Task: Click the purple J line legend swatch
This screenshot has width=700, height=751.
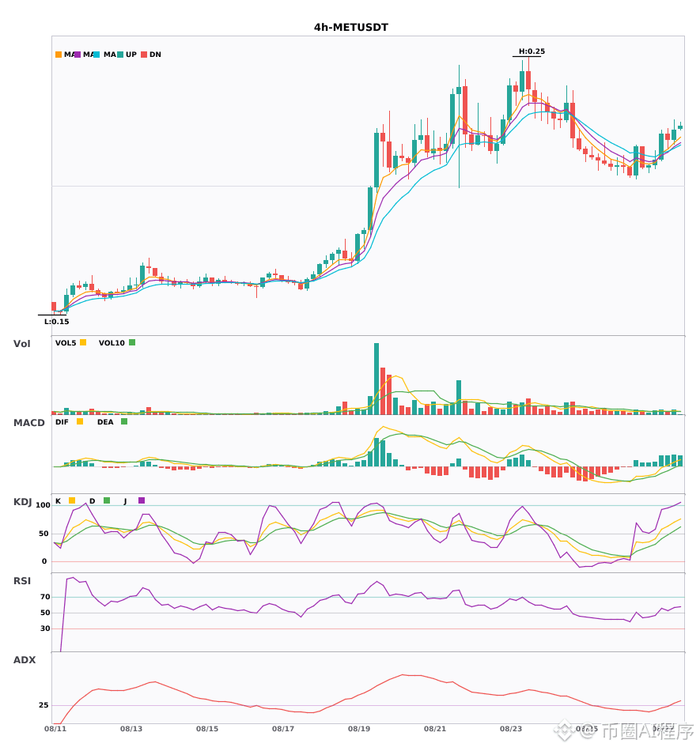Action: (x=142, y=500)
